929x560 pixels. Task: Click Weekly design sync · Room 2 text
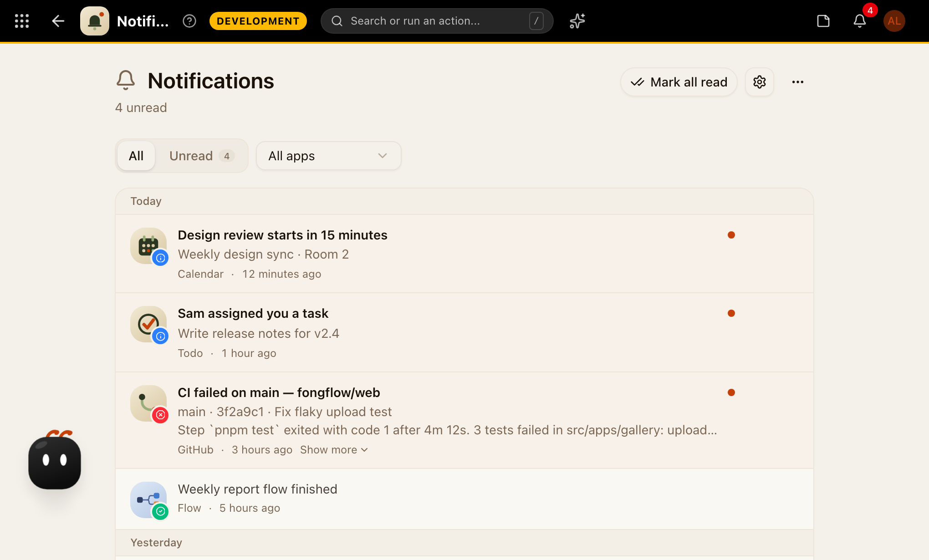coord(263,254)
